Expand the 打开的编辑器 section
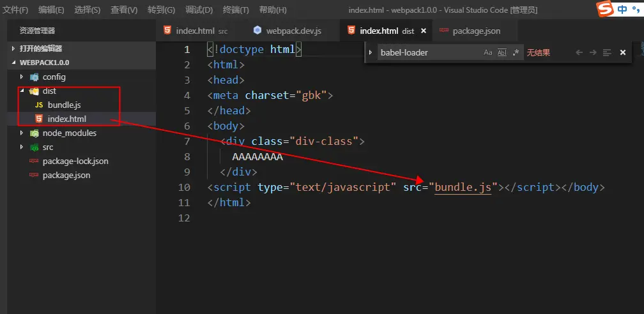 click(x=13, y=49)
